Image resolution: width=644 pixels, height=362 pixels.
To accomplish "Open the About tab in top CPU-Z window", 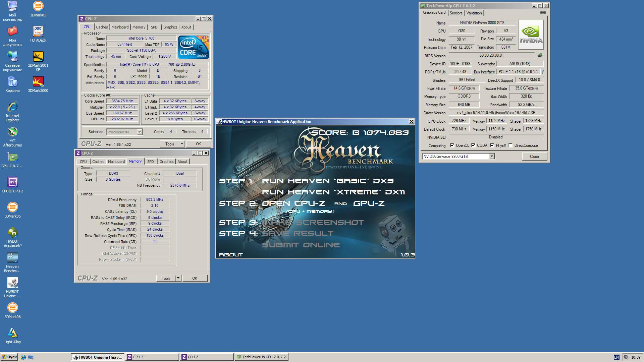I will (x=186, y=27).
